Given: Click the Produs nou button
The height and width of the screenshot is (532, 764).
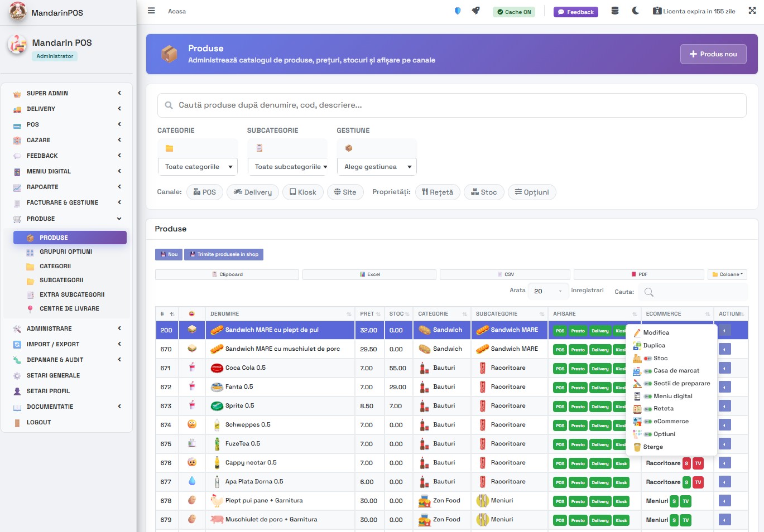Looking at the screenshot, I should tap(713, 54).
